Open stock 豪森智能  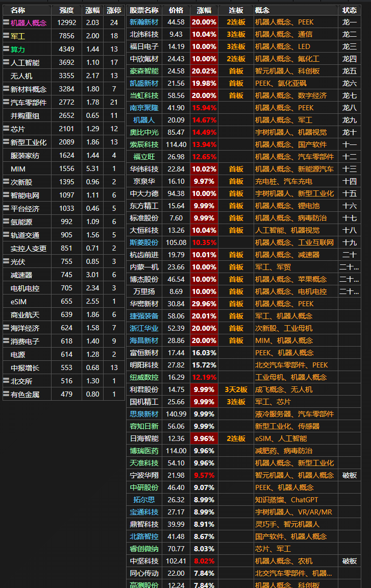(144, 71)
